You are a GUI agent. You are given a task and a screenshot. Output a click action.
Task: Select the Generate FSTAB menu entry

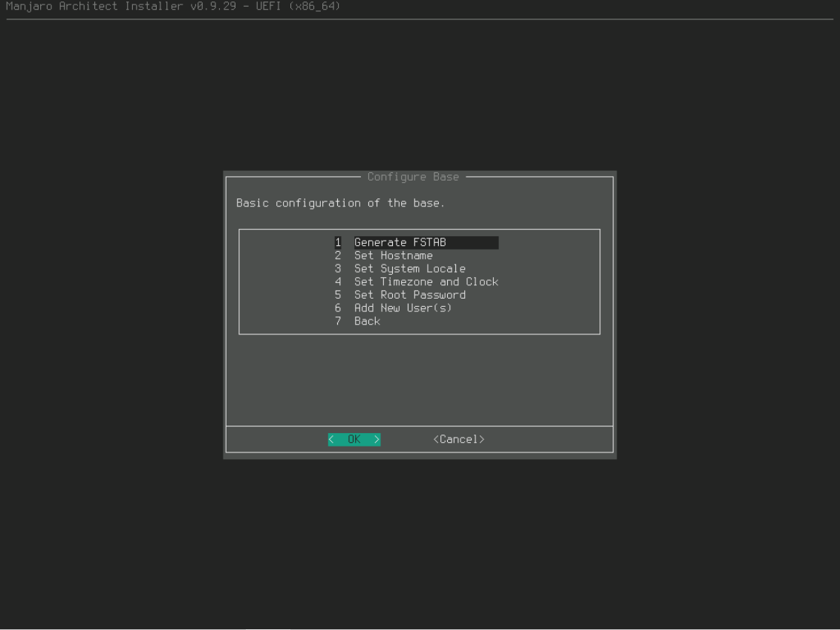point(400,242)
